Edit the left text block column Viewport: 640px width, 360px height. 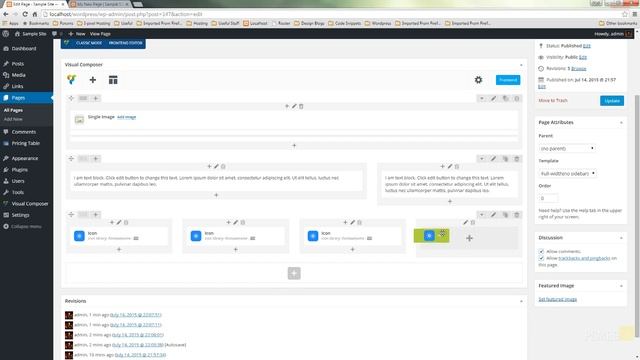pos(216,167)
